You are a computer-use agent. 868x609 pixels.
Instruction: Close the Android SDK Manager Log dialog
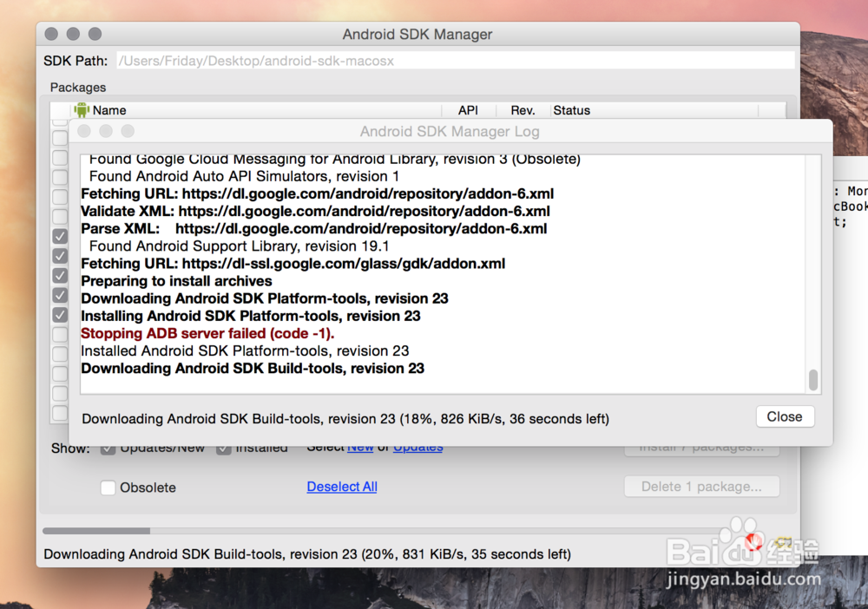785,416
